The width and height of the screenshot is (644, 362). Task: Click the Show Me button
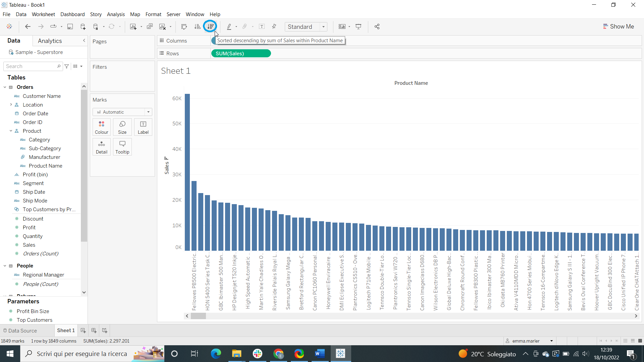[x=619, y=26]
